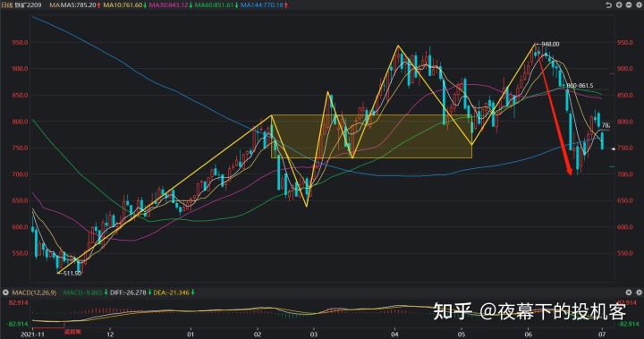Select the 日线 period label
This screenshot has height=339, width=644.
point(8,5)
